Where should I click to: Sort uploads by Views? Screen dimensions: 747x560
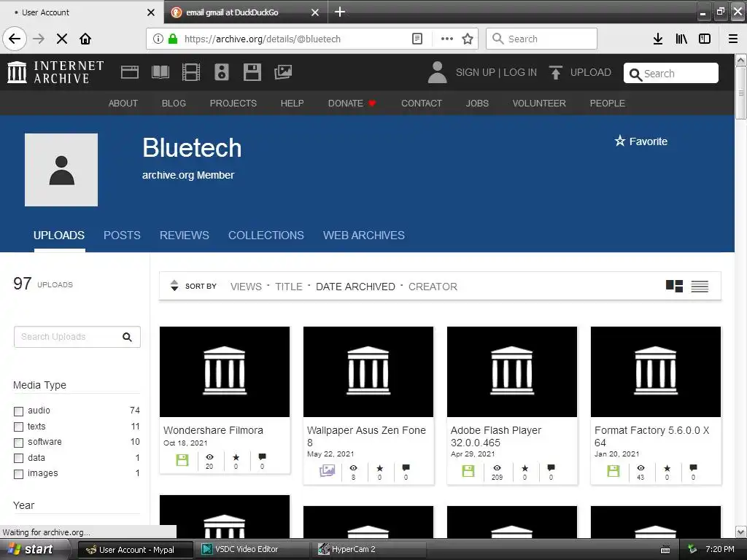point(246,287)
